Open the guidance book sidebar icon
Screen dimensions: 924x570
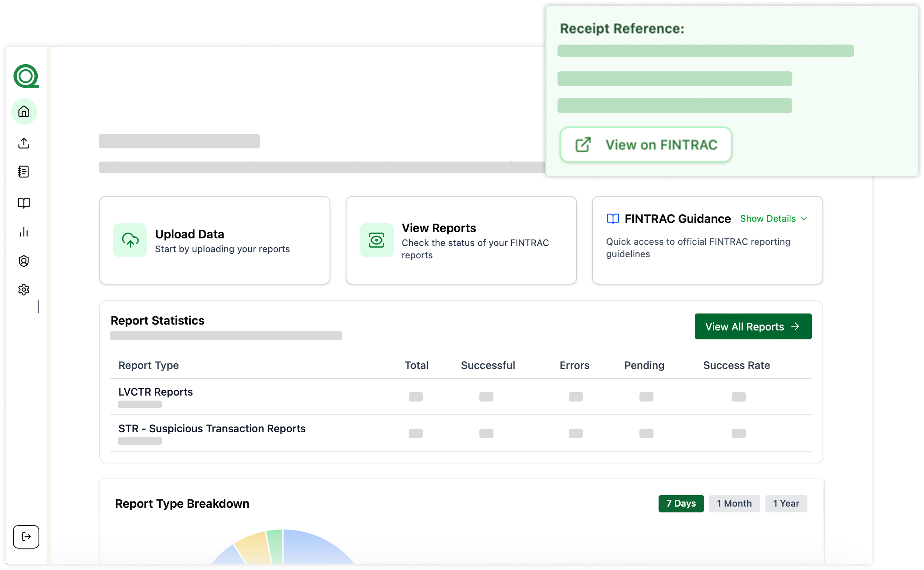coord(24,203)
